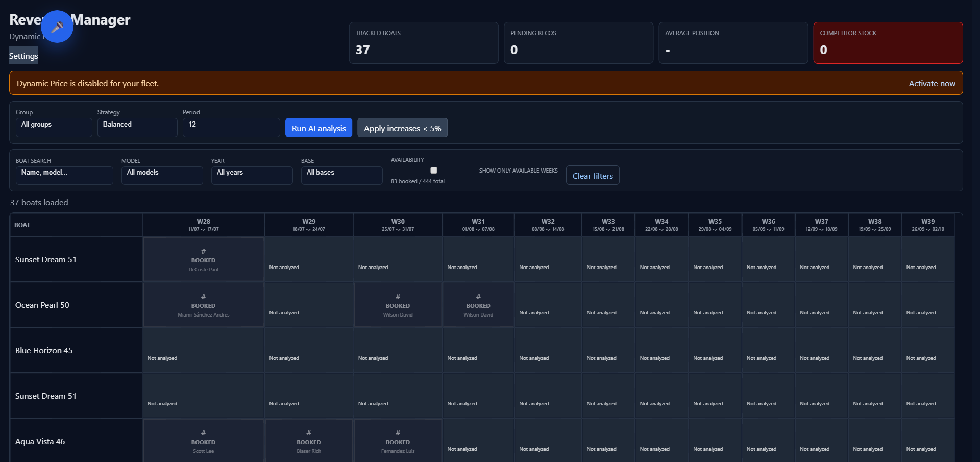Screen dimensions: 980x462
Task: Click the BOAT column header
Action: tap(76, 225)
